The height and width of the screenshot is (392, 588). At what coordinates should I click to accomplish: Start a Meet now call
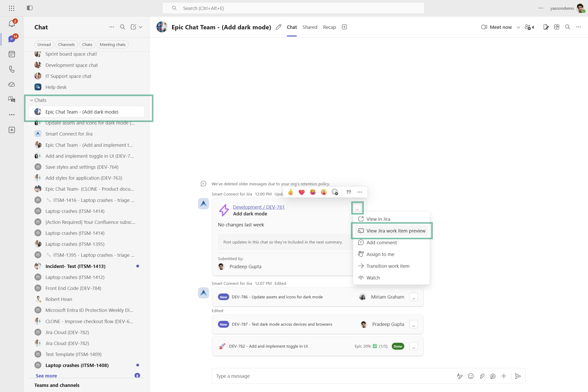point(497,27)
